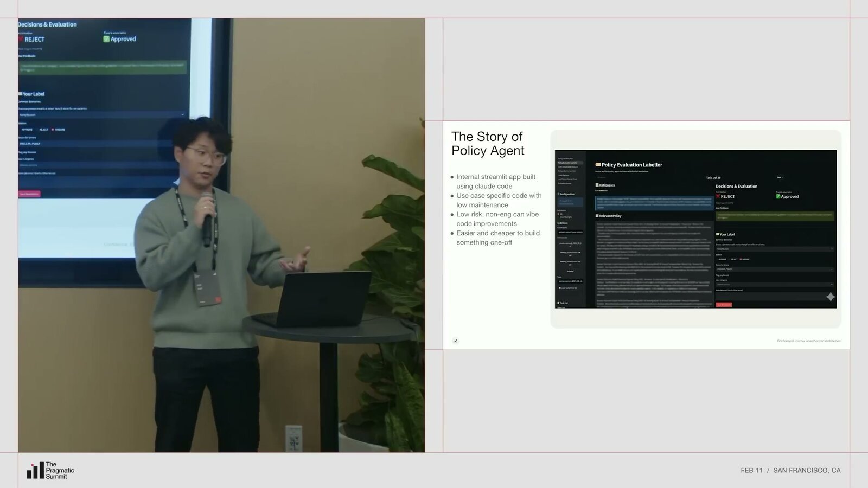Click the blue LLM rationale text box
868x488 pixels.
coord(655,203)
